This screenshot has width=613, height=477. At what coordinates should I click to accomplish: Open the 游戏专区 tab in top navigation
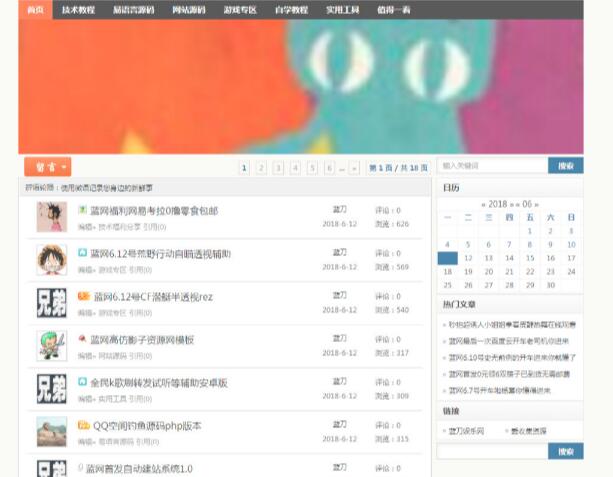coord(240,10)
